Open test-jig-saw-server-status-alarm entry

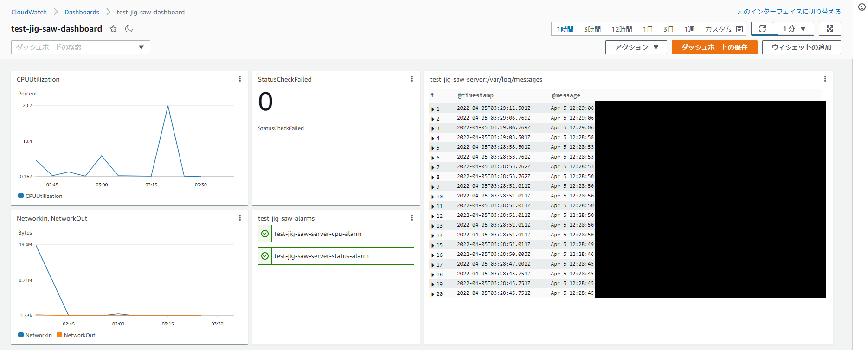(336, 256)
